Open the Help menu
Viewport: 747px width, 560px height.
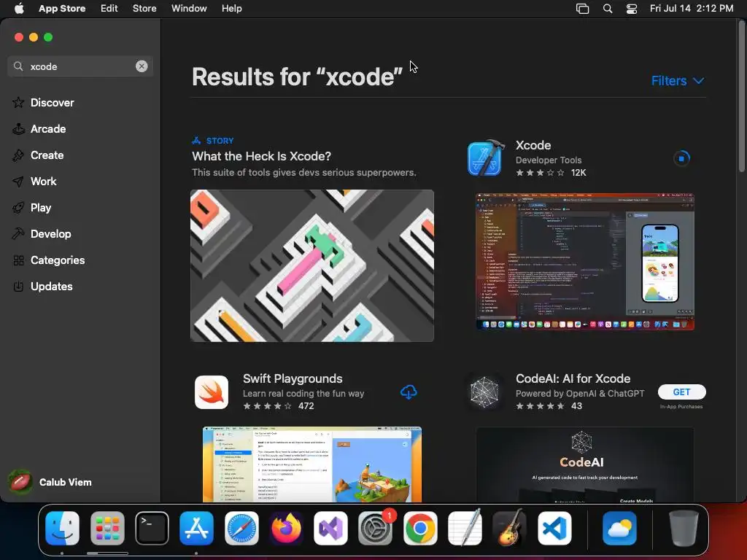point(231,8)
